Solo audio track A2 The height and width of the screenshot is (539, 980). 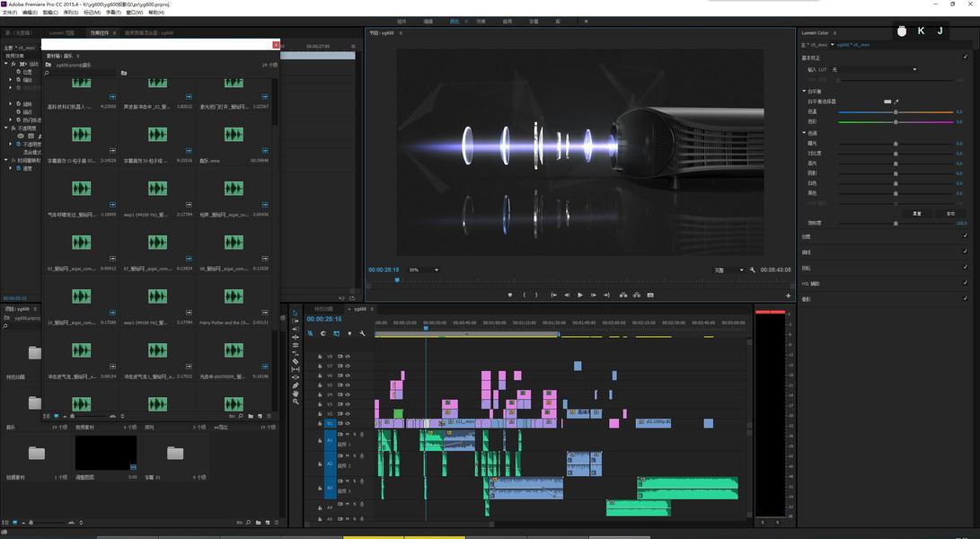tap(355, 457)
